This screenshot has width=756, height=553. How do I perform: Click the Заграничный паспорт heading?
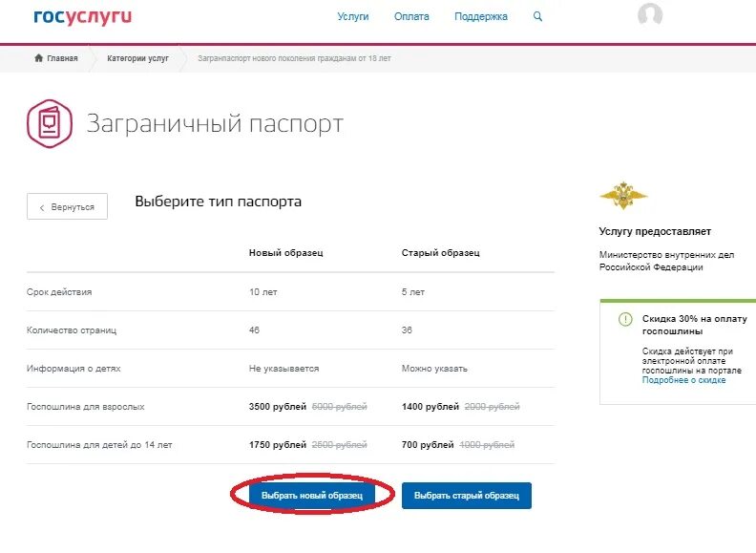tap(215, 123)
